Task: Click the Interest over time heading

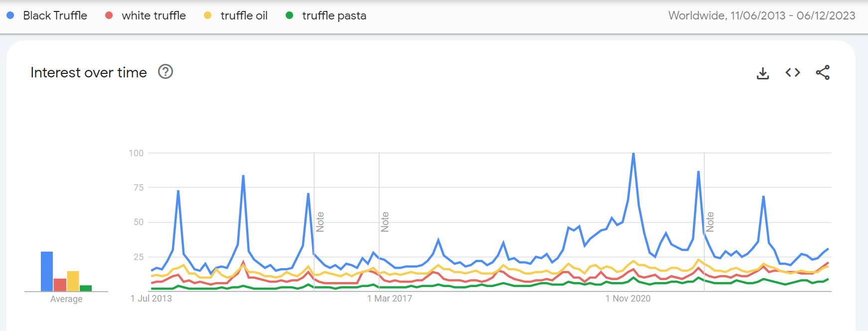Action: [x=88, y=72]
